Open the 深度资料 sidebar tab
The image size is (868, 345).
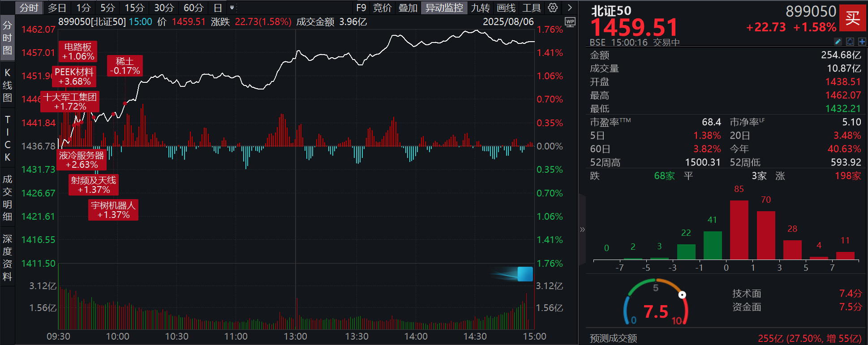(x=7, y=257)
